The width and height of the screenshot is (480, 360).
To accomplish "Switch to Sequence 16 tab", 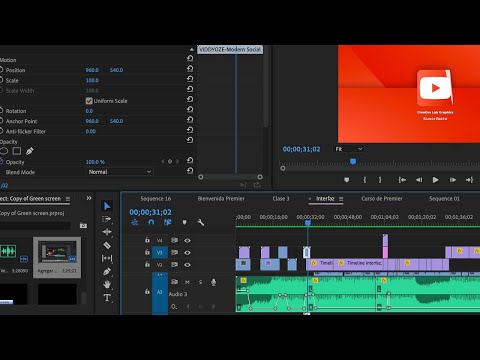I will (x=156, y=199).
